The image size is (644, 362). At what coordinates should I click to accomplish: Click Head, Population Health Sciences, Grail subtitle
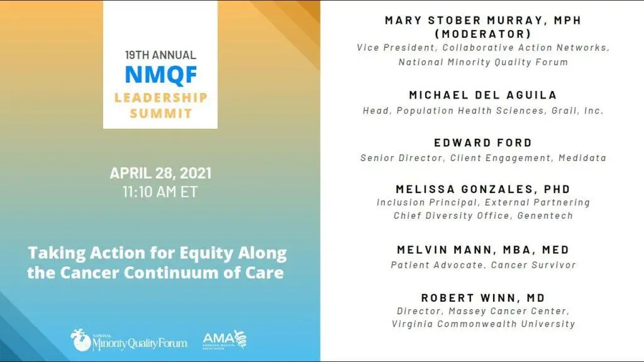click(x=483, y=111)
